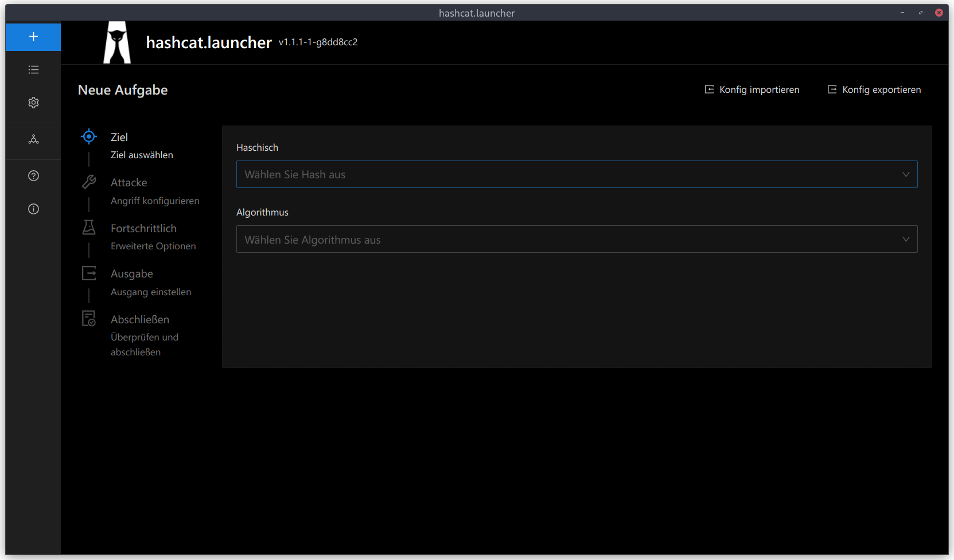954x560 pixels.
Task: Click version text v1.1.1-1-g8dd8cc2
Action: click(318, 42)
